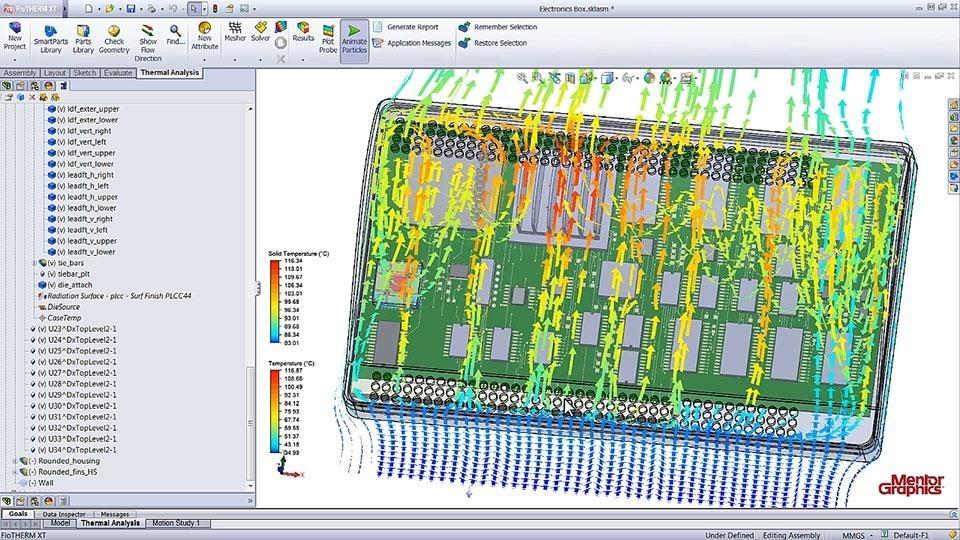This screenshot has height=540, width=960.
Task: Expand the Rounded_housing tree node
Action: [x=15, y=461]
